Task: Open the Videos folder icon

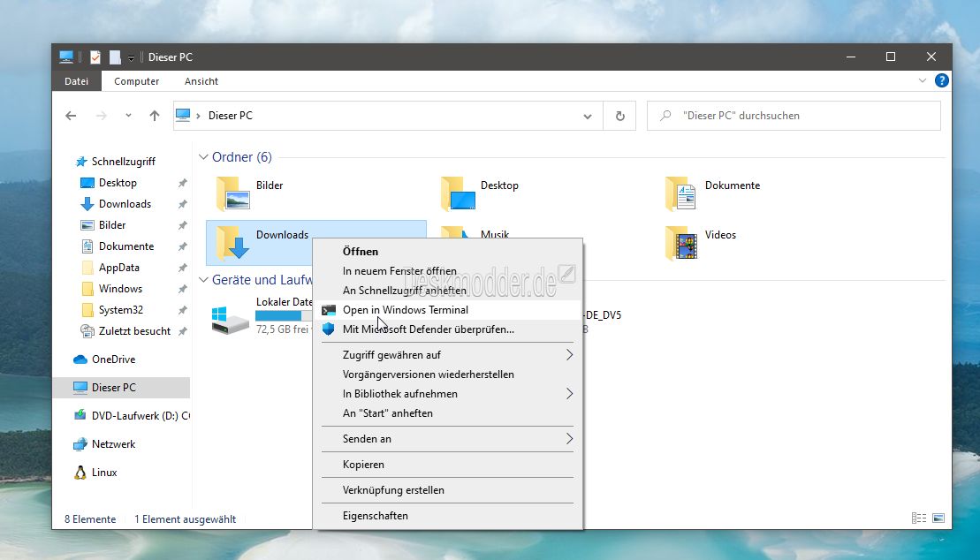Action: pyautogui.click(x=680, y=243)
